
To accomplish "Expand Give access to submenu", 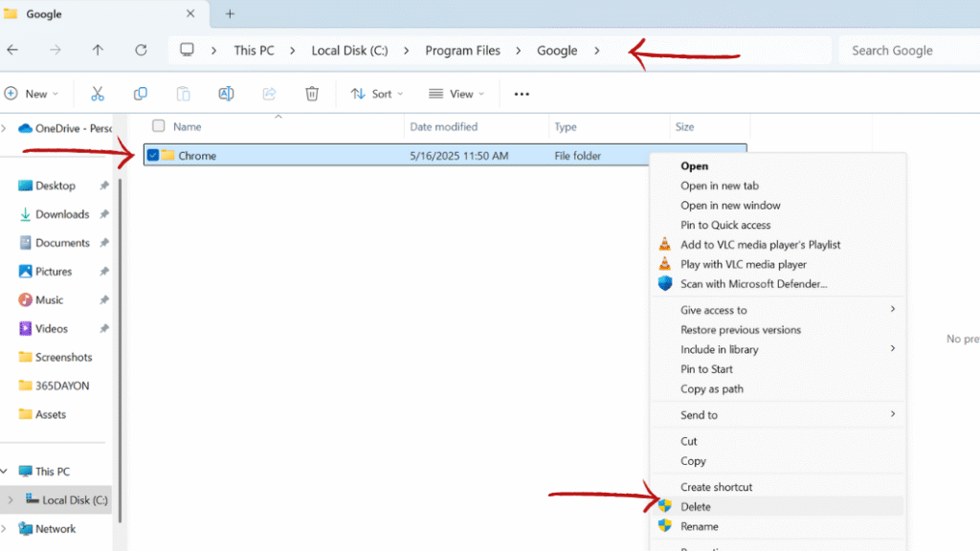I will click(893, 309).
